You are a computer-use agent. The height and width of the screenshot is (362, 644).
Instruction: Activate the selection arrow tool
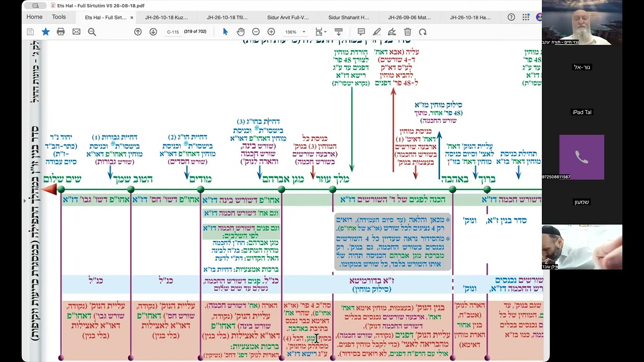(225, 32)
